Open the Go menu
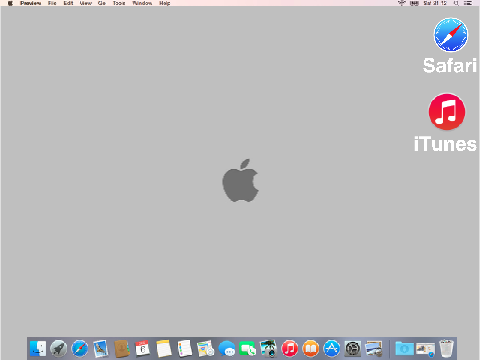 (102, 3)
